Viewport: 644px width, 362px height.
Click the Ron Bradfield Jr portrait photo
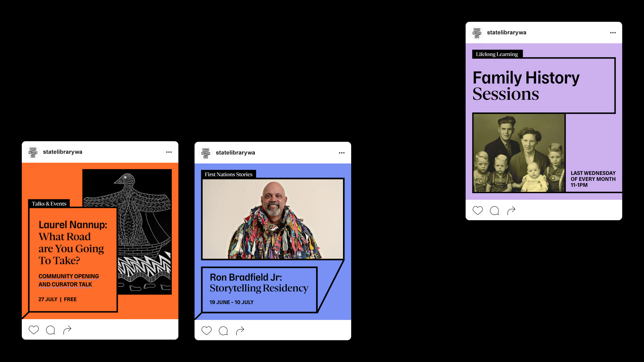(x=273, y=219)
